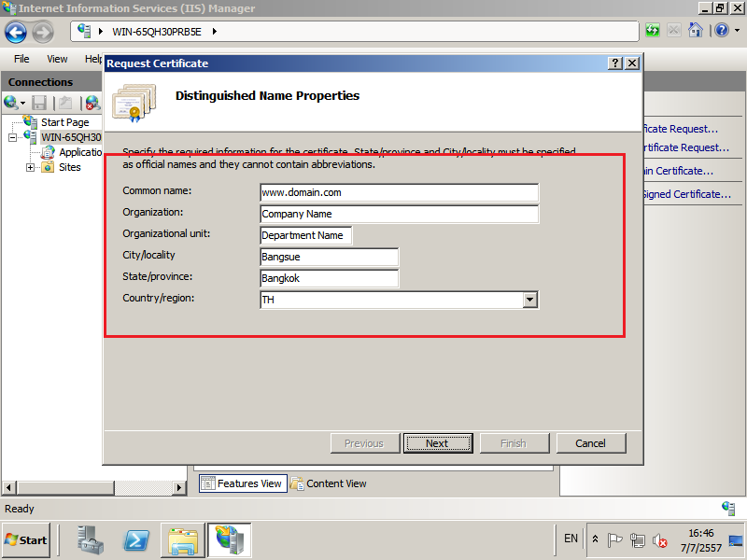Click the Common name text field
This screenshot has width=747, height=560.
[399, 192]
